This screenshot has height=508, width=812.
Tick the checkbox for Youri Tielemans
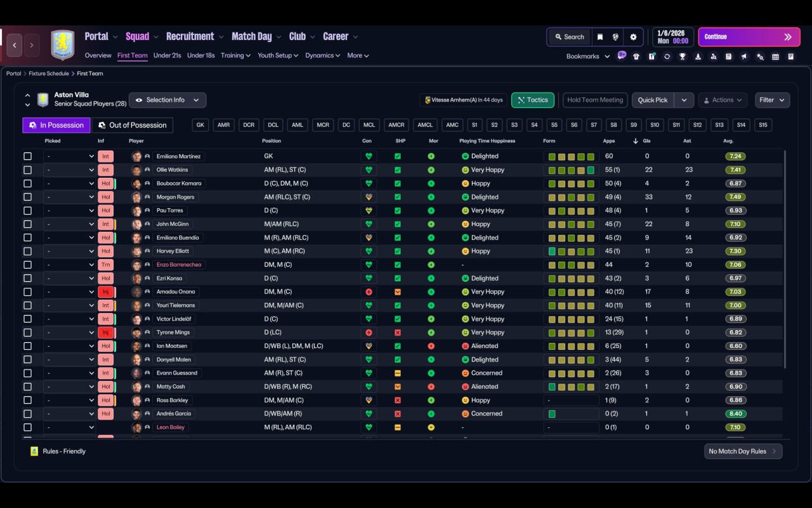(x=27, y=305)
